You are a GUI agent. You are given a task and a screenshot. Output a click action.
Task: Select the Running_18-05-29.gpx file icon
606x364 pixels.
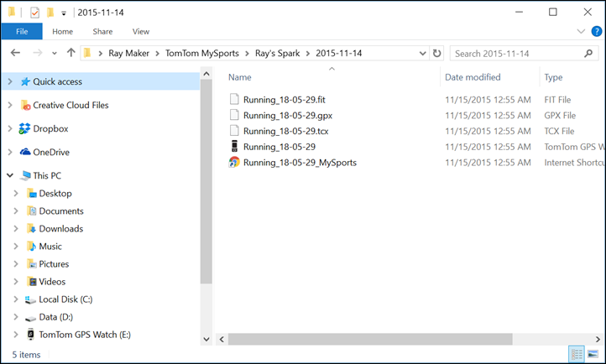[x=234, y=115]
